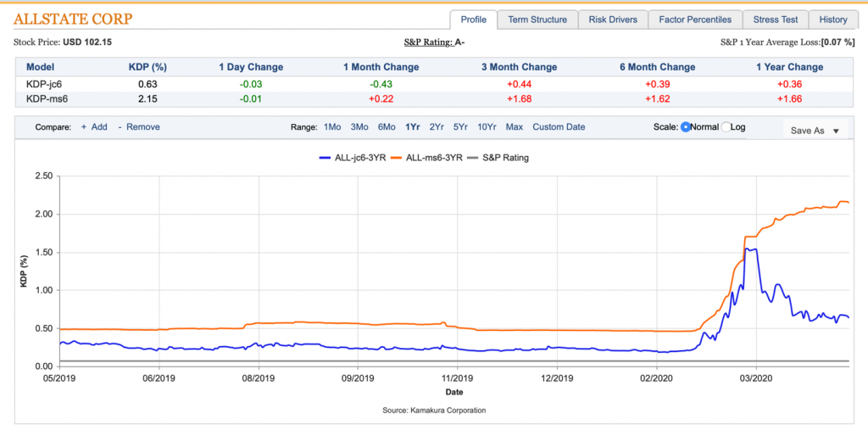Switch to the Profile tab

tap(473, 20)
